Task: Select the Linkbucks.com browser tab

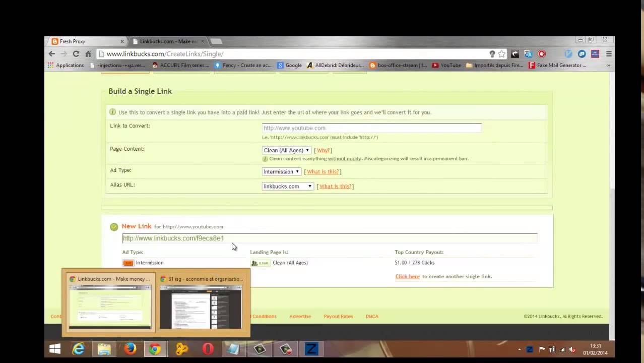Action: pos(168,41)
